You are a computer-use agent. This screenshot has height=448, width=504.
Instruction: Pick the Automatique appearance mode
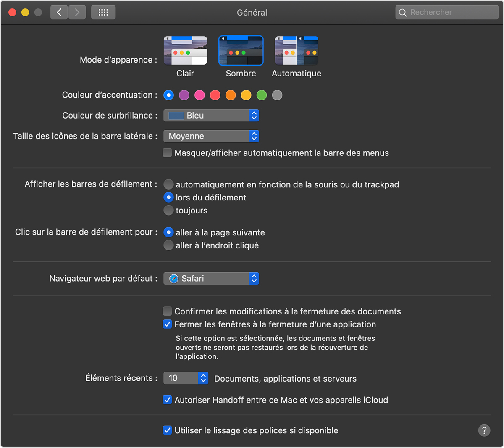coord(296,51)
